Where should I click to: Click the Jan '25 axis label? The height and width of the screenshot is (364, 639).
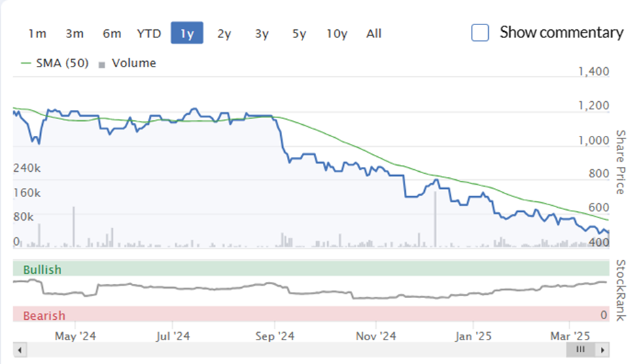pos(473,336)
